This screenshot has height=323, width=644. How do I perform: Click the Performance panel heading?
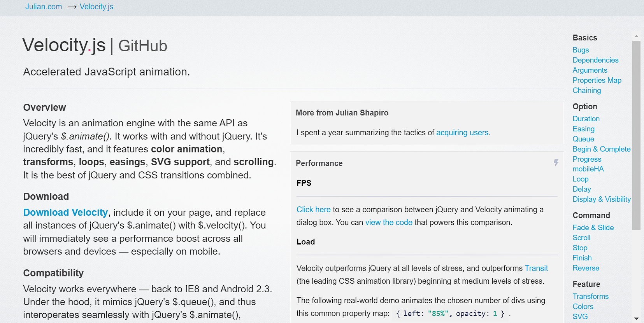[319, 163]
